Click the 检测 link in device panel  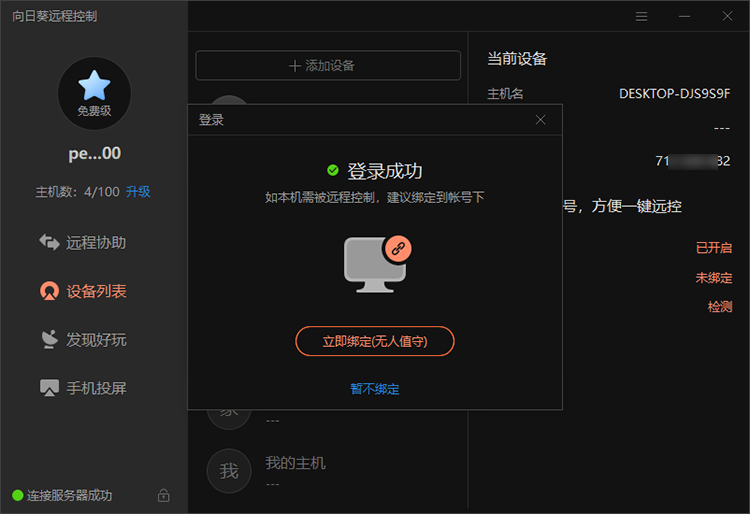click(x=720, y=306)
